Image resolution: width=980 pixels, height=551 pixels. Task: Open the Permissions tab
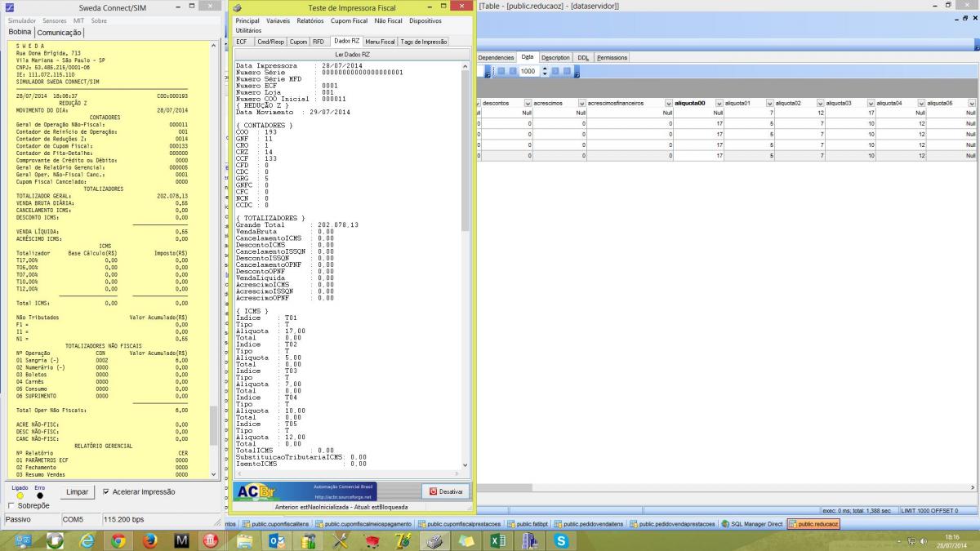[x=612, y=58]
